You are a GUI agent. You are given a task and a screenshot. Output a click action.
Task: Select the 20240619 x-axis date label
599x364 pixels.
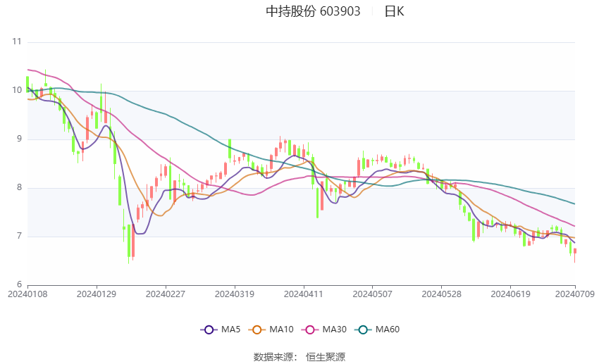coord(510,294)
